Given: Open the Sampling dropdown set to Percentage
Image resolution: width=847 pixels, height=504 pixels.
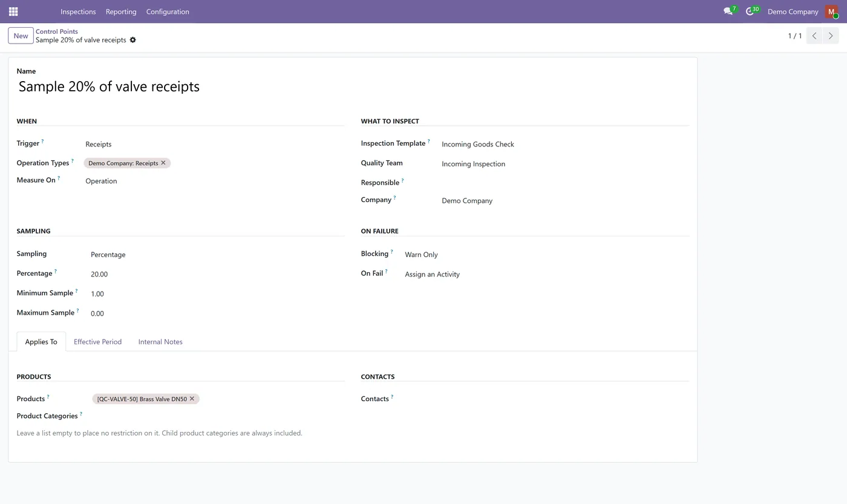Looking at the screenshot, I should pos(217,255).
